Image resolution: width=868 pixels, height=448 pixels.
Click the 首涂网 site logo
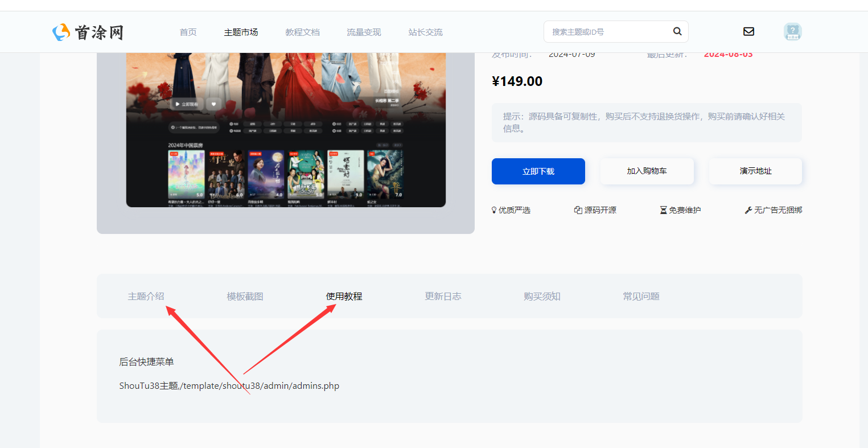click(x=88, y=32)
